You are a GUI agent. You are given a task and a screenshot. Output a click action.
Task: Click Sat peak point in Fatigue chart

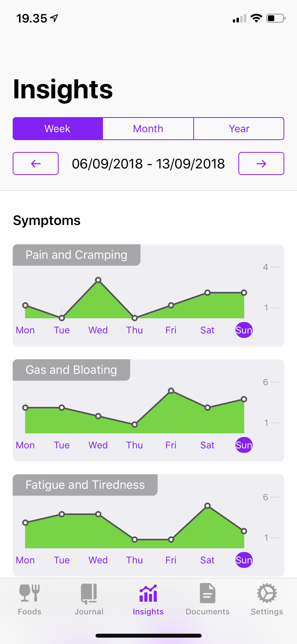(x=208, y=506)
